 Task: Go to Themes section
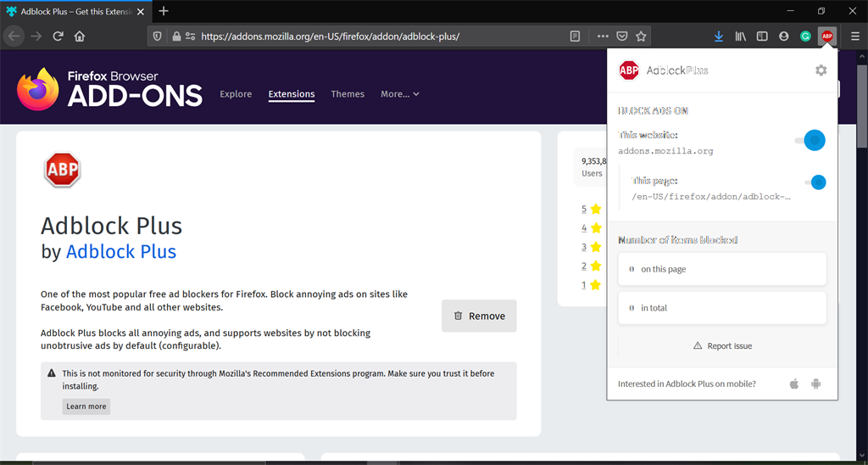click(x=348, y=94)
